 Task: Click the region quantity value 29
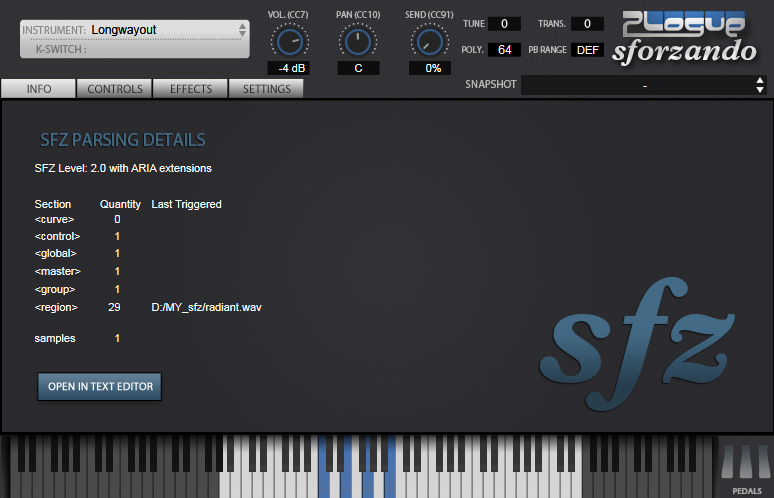coord(114,307)
